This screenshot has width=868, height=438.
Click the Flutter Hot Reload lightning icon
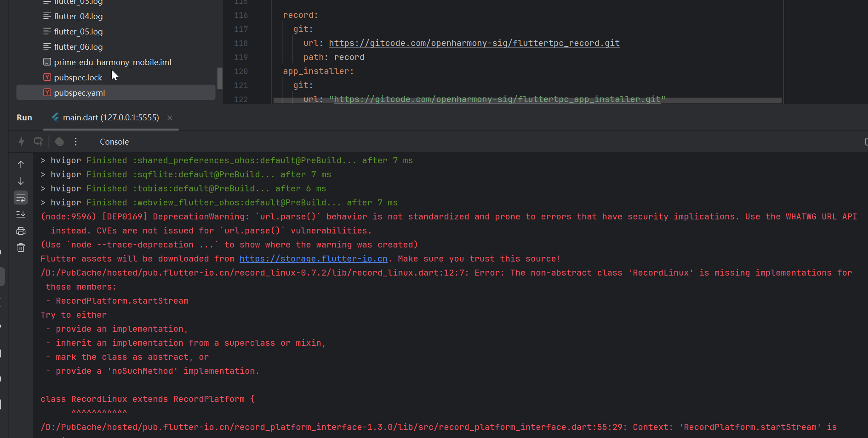21,142
